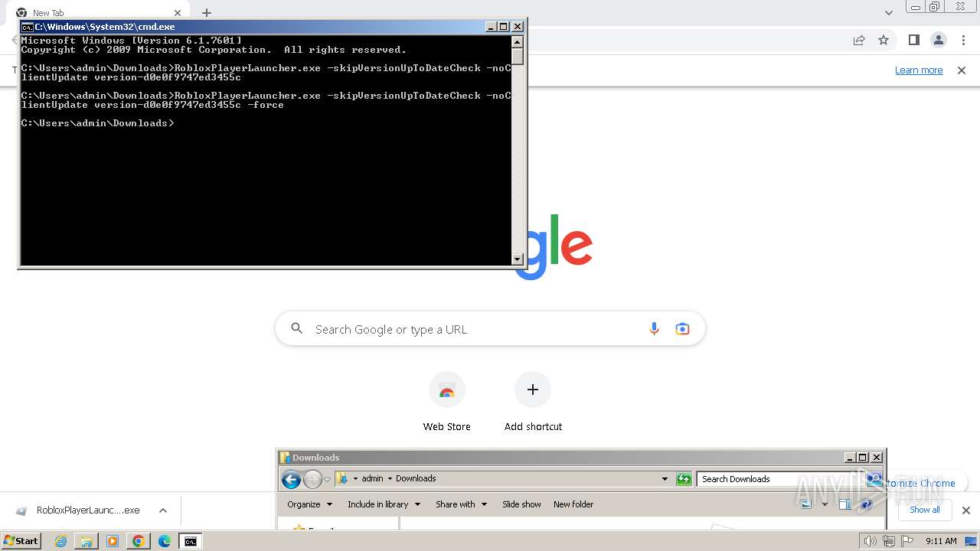Open Action Center flag icon
Image resolution: width=980 pixels, height=551 pixels.
point(907,541)
